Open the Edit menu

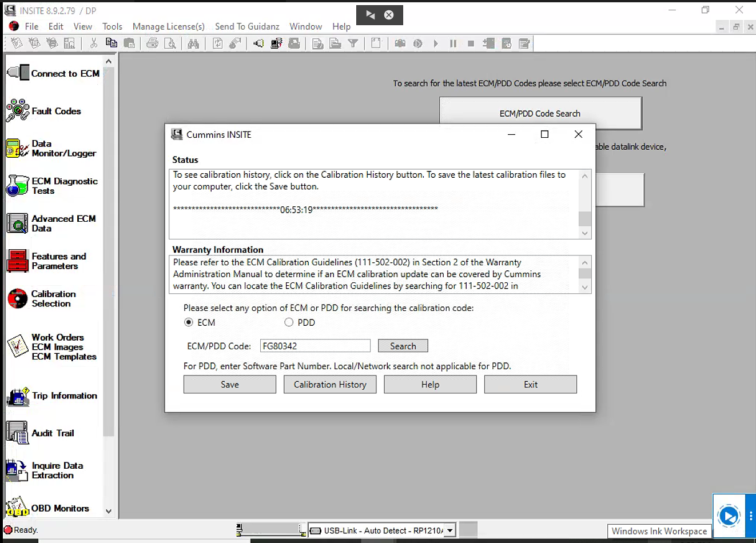click(x=56, y=26)
